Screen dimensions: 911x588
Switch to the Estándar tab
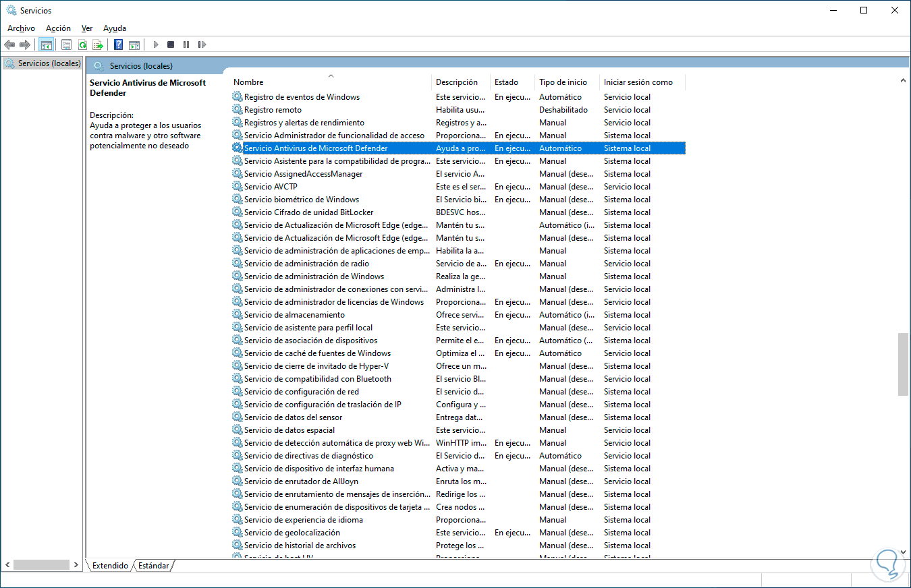point(153,566)
